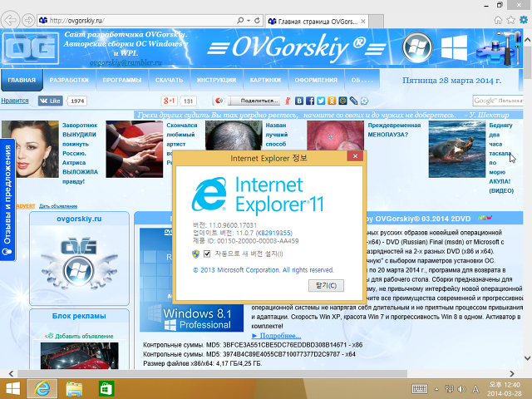Click the Google +1 button
532x399 pixels.
click(169, 101)
